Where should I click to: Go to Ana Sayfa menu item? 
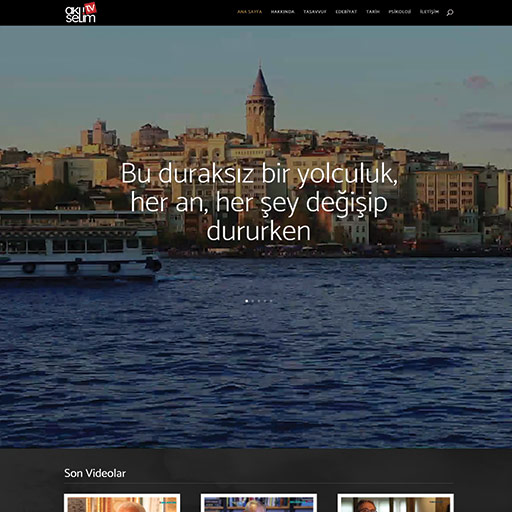coord(249,12)
